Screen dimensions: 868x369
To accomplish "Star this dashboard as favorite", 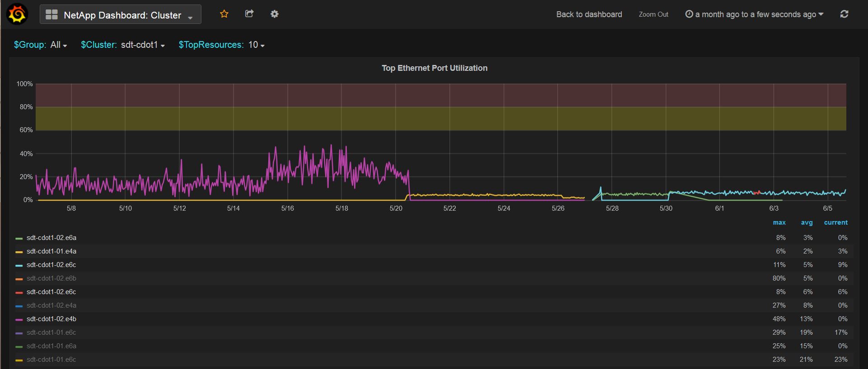I will [224, 14].
